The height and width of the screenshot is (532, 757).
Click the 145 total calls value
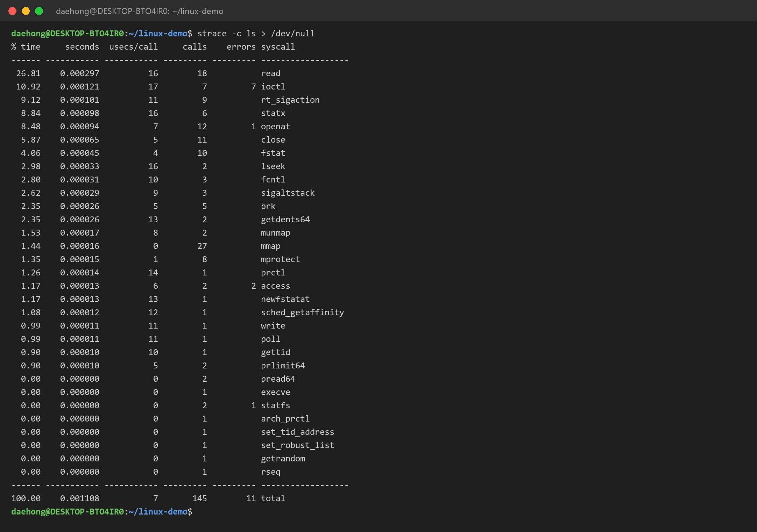(x=200, y=498)
